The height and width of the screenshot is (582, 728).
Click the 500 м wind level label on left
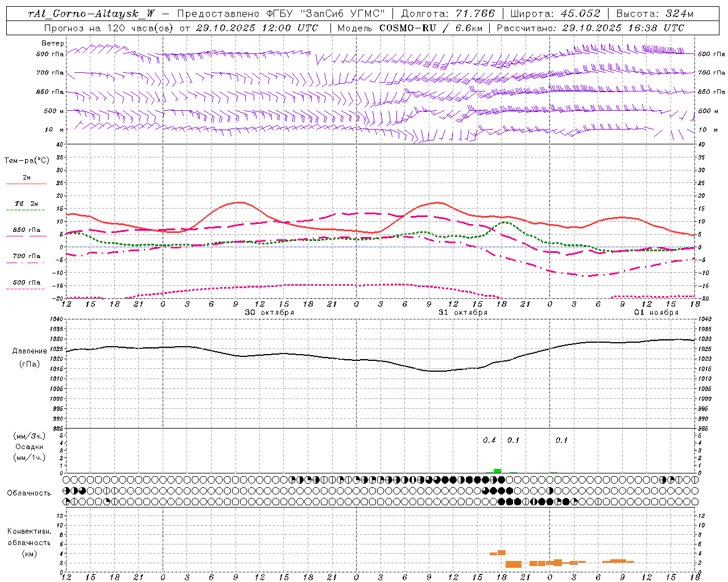54,111
